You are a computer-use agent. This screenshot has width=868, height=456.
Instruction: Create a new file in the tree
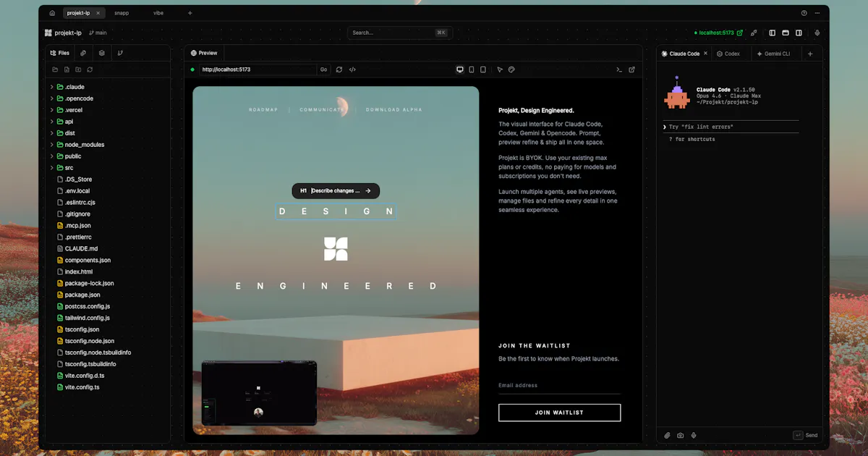tap(67, 69)
